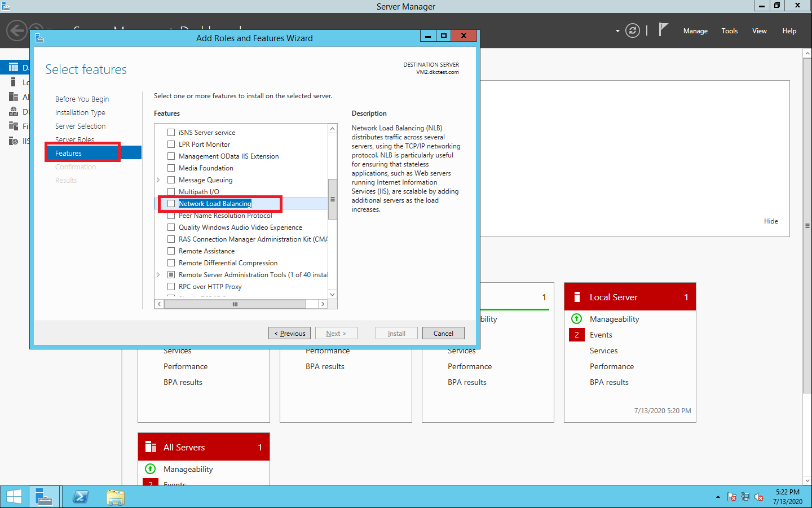Open Server Manager from the taskbar

point(43,497)
